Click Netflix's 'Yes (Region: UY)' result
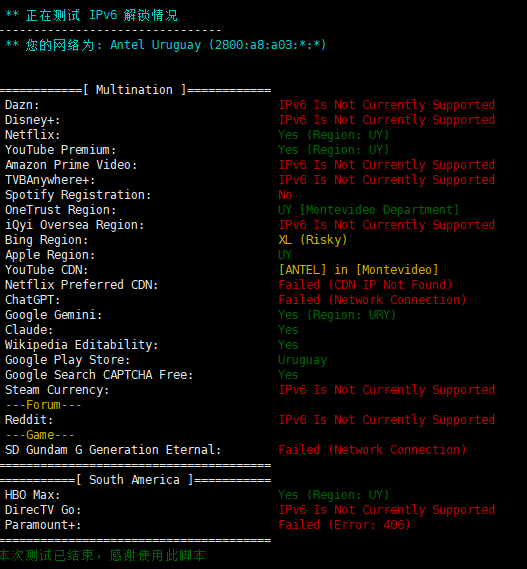The height and width of the screenshot is (569, 527). pyautogui.click(x=334, y=135)
